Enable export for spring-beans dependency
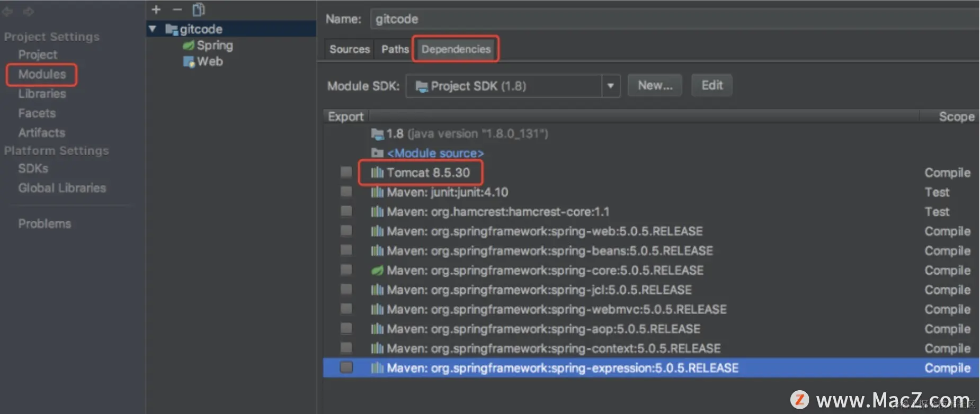Image resolution: width=980 pixels, height=414 pixels. tap(346, 250)
